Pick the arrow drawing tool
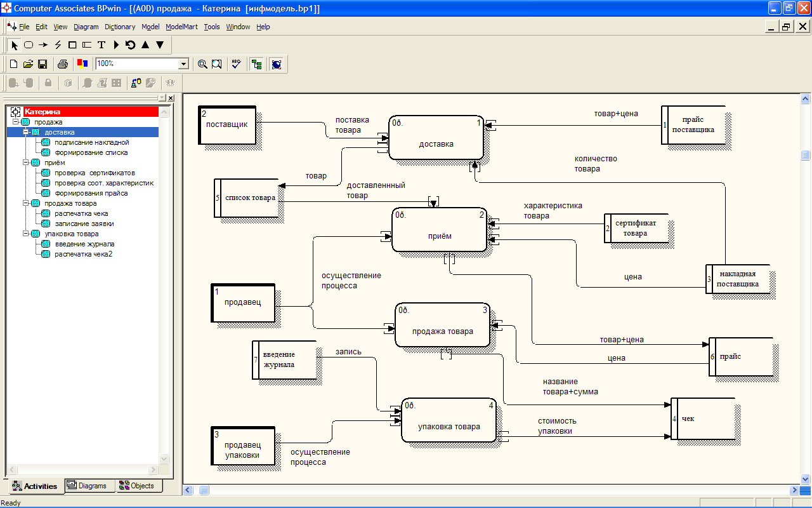This screenshot has width=812, height=508. tap(43, 45)
